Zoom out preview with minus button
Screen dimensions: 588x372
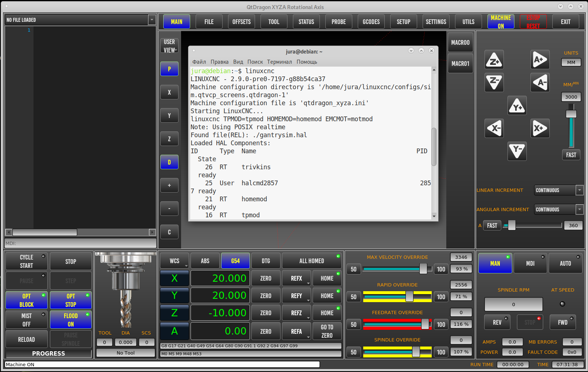(x=169, y=209)
